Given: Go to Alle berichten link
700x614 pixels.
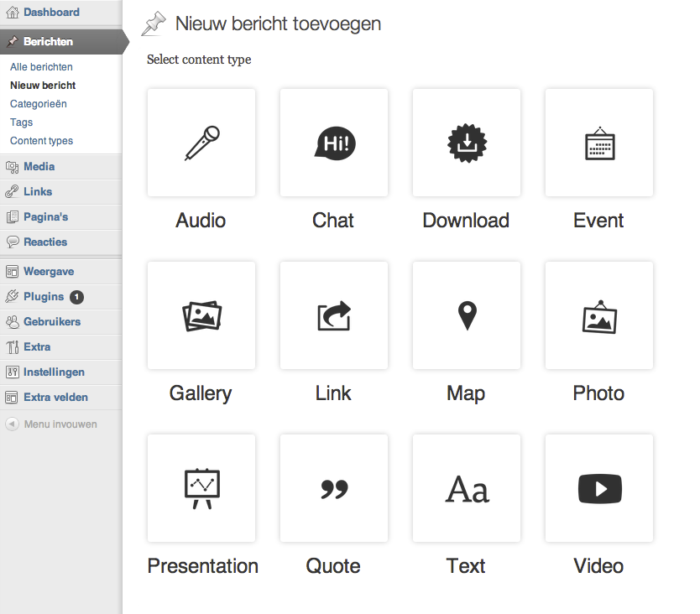Looking at the screenshot, I should click(41, 67).
